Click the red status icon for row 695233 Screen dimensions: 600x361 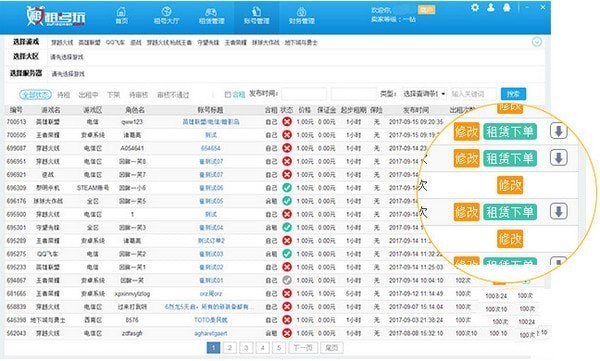pos(287,267)
